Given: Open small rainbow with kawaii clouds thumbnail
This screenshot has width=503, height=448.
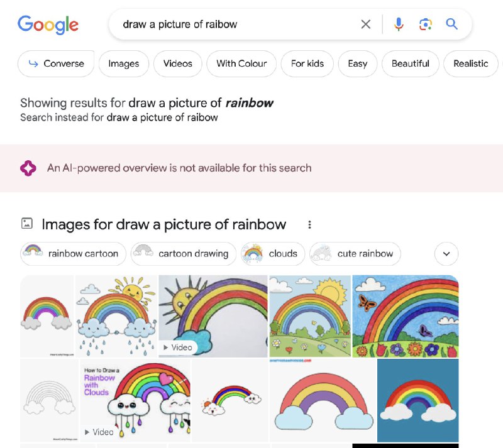Looking at the screenshot, I should click(x=230, y=400).
